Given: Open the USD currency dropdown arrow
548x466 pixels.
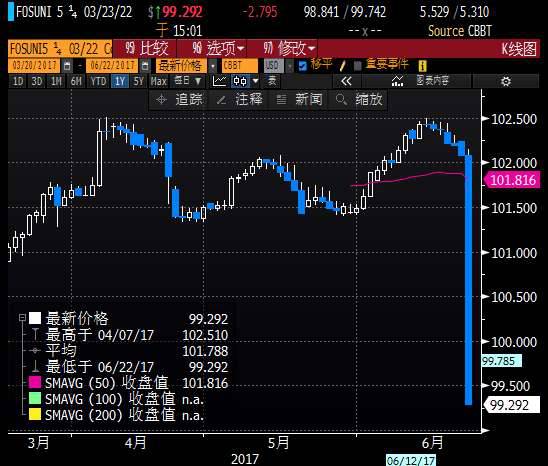Looking at the screenshot, I should pyautogui.click(x=289, y=66).
